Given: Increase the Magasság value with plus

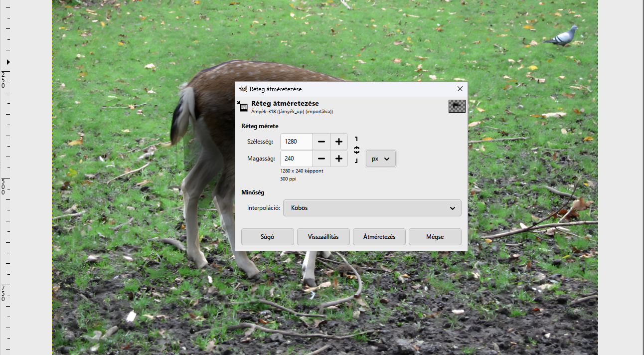Looking at the screenshot, I should pos(339,159).
